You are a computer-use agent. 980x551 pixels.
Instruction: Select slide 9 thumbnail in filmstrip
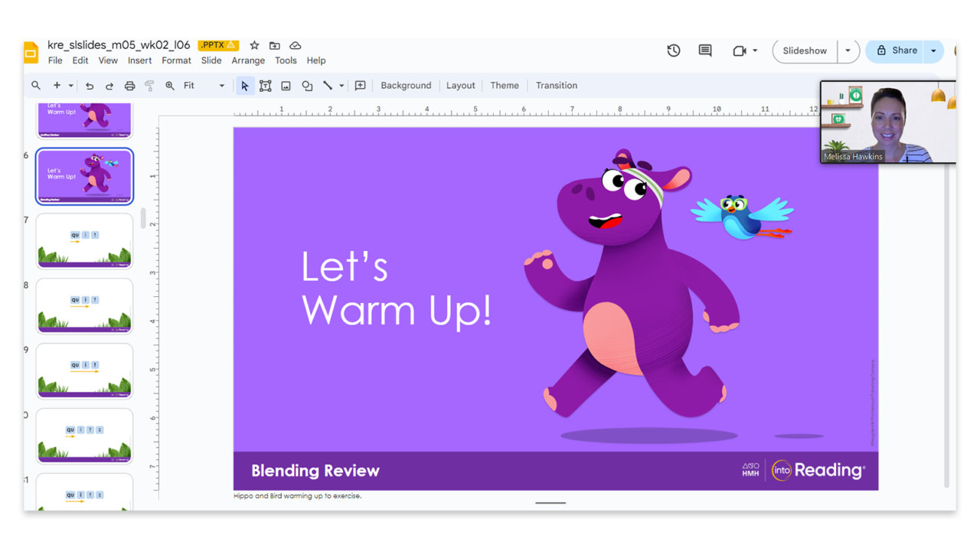(84, 372)
